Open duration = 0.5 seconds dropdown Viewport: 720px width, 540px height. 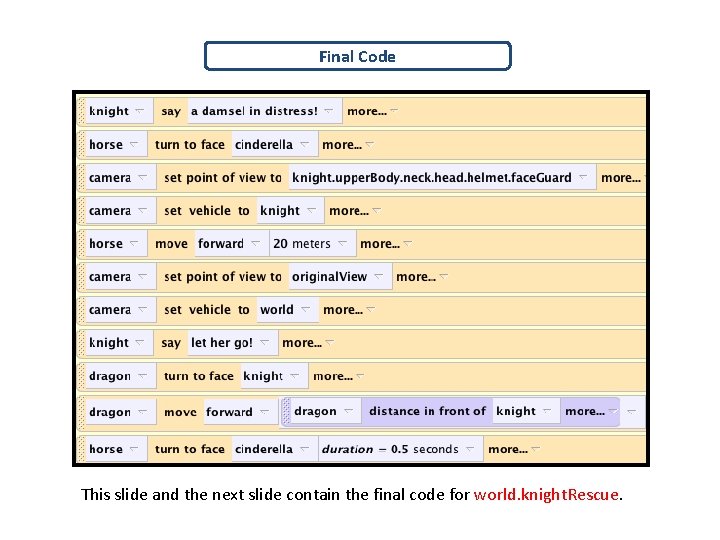point(400,449)
